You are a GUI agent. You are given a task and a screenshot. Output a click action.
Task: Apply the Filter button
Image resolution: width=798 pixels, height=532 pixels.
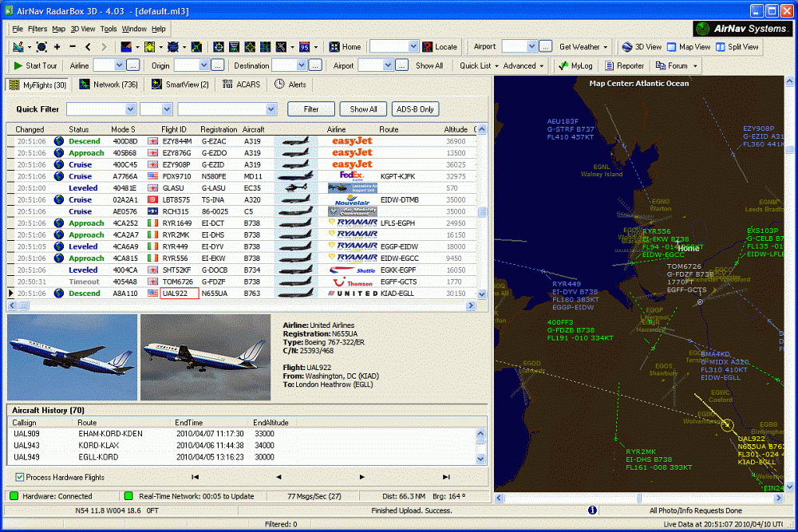(310, 108)
